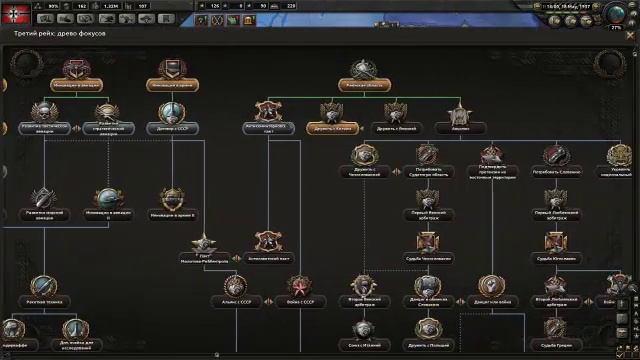Viewport: 640px width, 360px height.
Task: Select the Ракетная техника focus
Action: tap(44, 302)
